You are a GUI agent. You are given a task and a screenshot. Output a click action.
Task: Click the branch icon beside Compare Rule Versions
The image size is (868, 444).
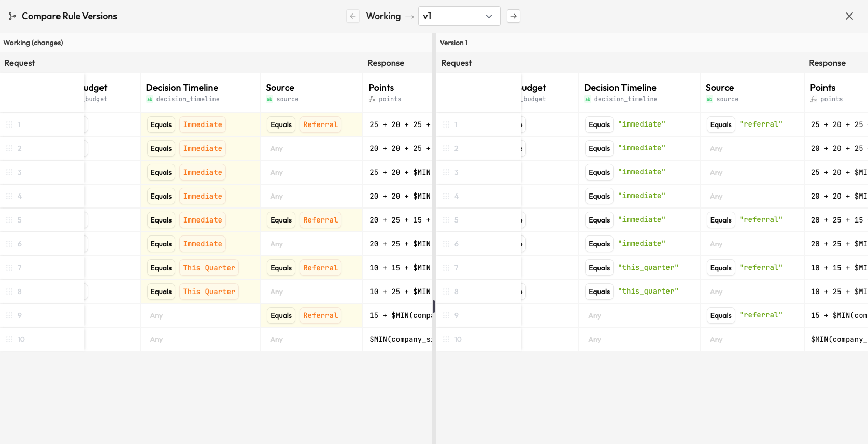(12, 16)
